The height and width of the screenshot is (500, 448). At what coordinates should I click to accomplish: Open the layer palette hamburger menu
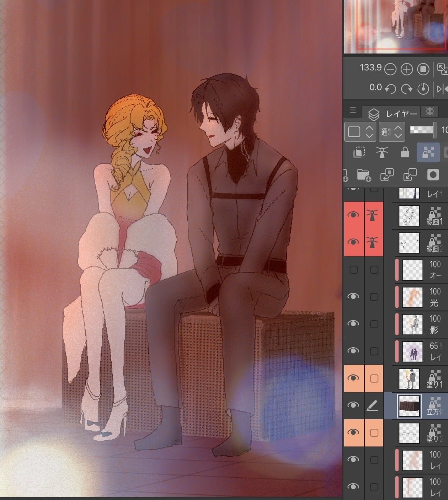[353, 110]
